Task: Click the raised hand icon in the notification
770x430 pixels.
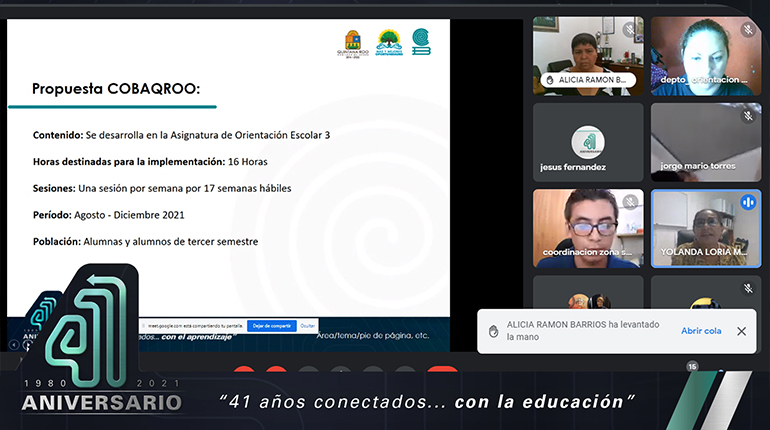Action: (x=493, y=331)
